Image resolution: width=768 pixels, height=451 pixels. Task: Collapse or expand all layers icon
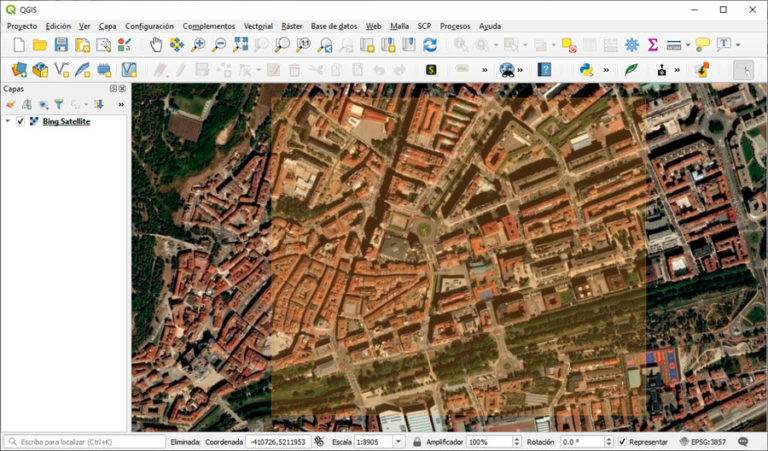point(99,104)
